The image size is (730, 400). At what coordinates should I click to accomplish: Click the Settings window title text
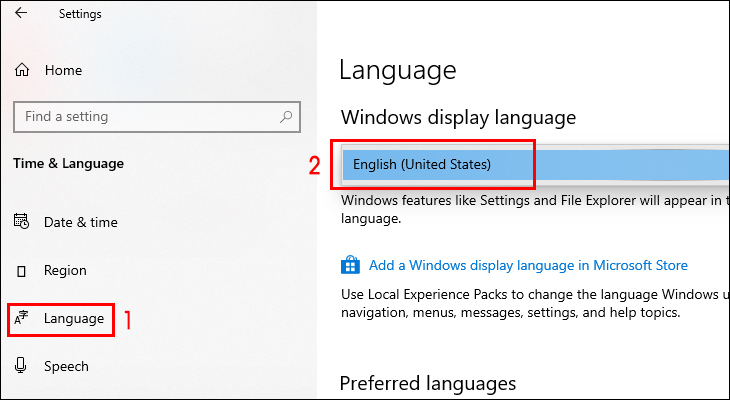click(80, 14)
